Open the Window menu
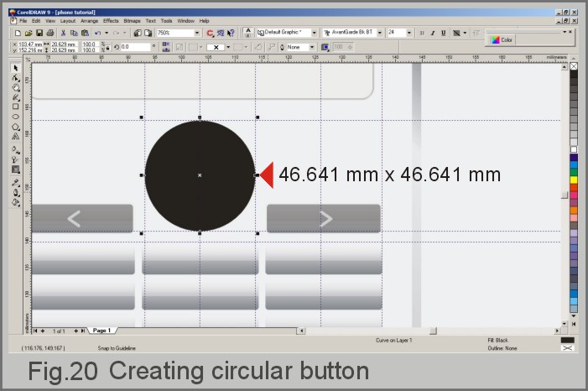The image size is (588, 391). pyautogui.click(x=185, y=21)
